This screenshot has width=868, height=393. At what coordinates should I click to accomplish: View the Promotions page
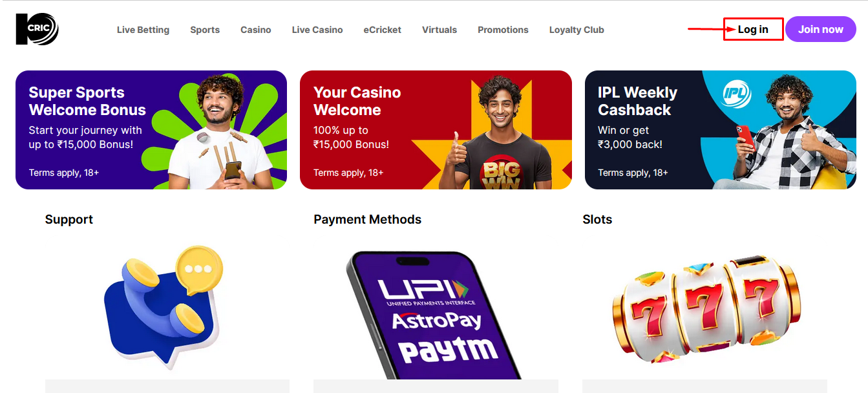click(503, 30)
